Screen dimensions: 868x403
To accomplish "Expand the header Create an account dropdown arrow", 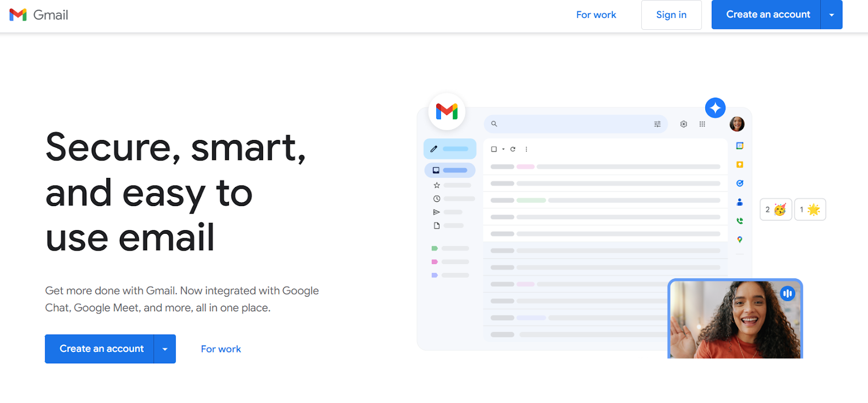I will coord(832,15).
